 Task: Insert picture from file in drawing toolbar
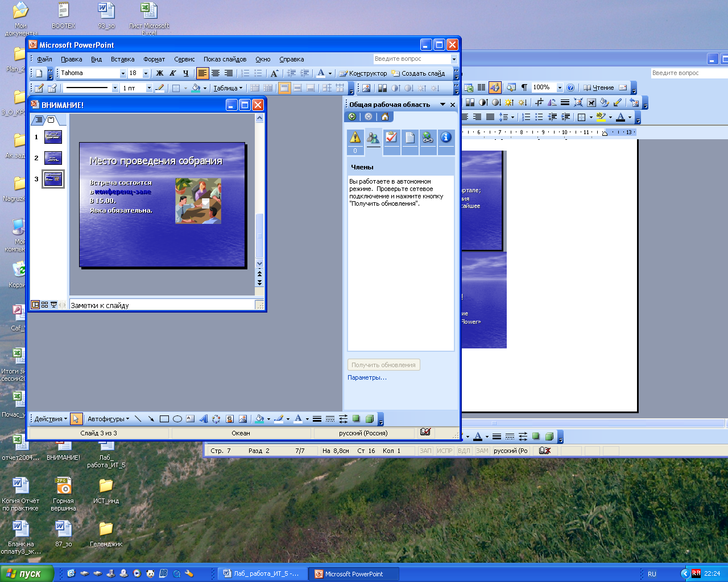tap(243, 419)
